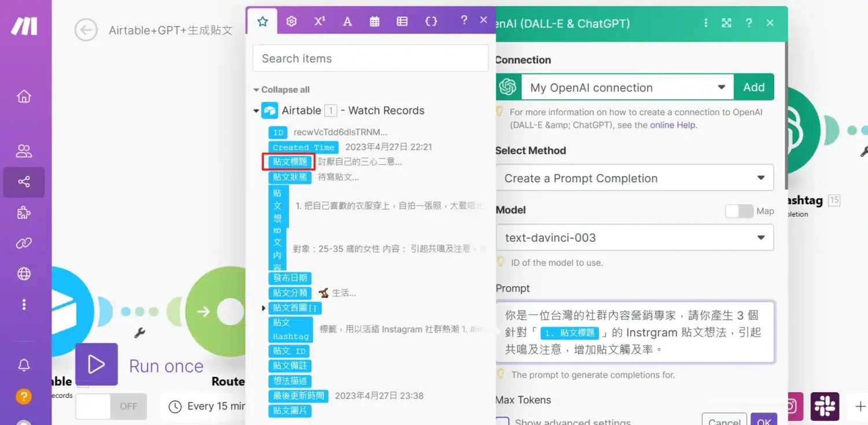Click the Router module on canvas
The image size is (868, 425).
[216, 312]
